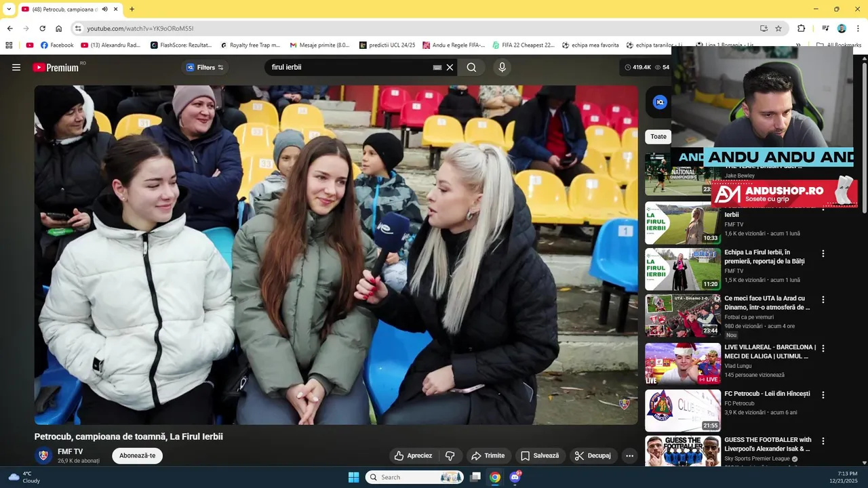View site information icon in address bar
Viewport: 868px width, 488px height.
point(78,28)
